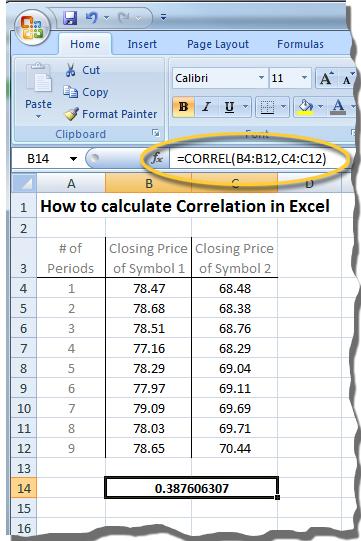Viewport: 361px width, 541px height.
Task: Cut selection with scissors icon
Action: point(70,70)
